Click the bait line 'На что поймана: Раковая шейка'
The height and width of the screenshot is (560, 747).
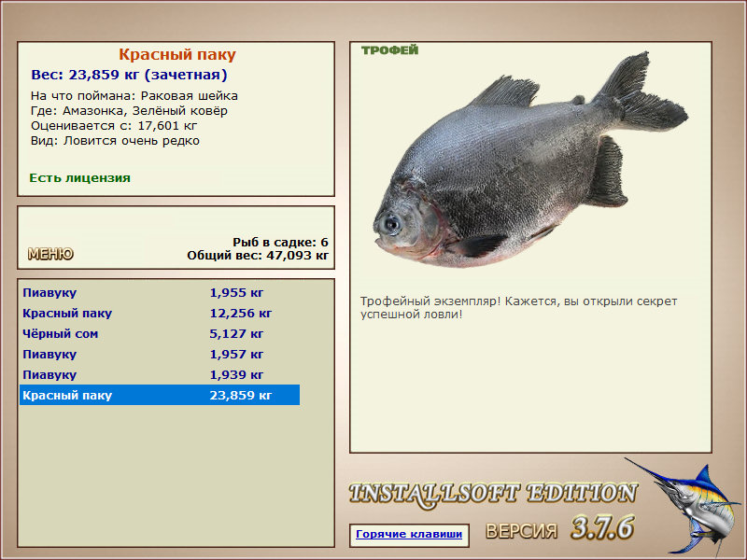click(x=134, y=96)
